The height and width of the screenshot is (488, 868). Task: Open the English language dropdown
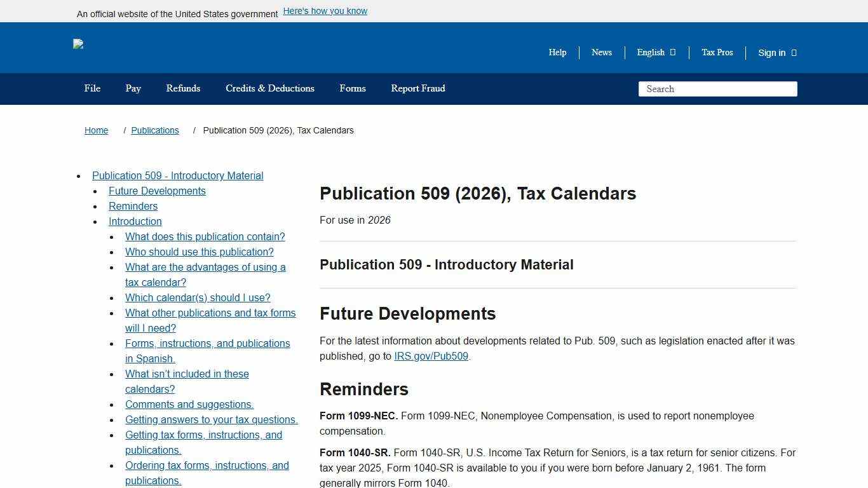tap(651, 53)
